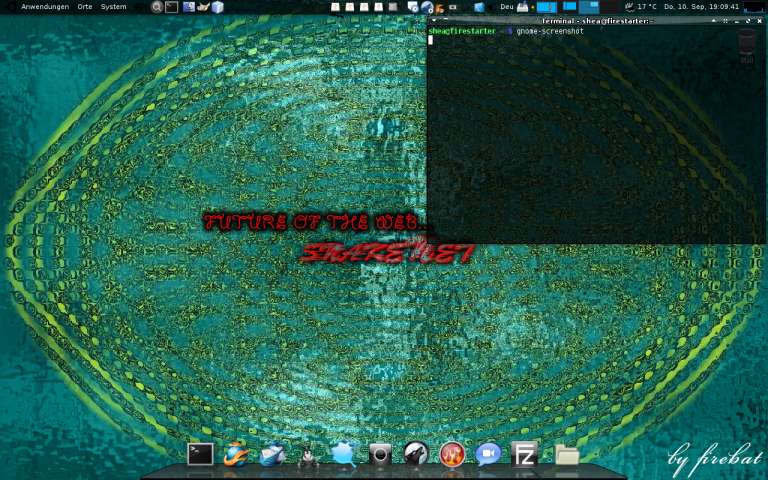Open the terminal icon in the dock
768x480 pixels.
[x=200, y=454]
